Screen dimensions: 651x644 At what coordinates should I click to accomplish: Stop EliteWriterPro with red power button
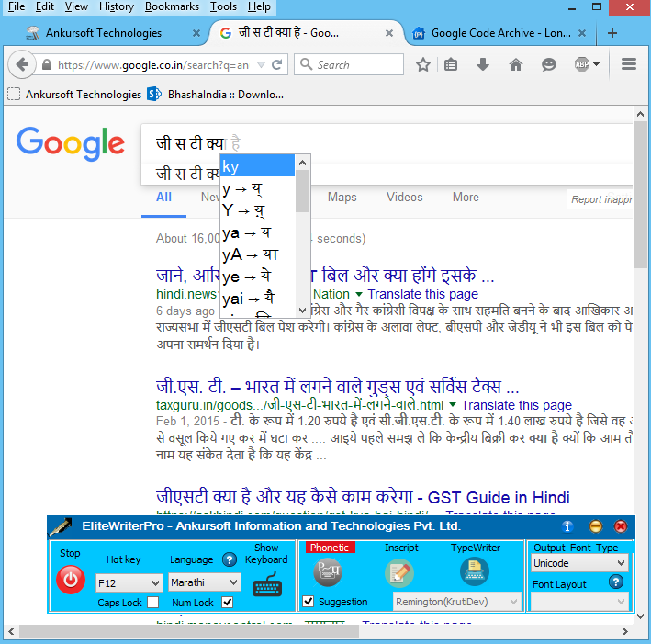click(71, 579)
